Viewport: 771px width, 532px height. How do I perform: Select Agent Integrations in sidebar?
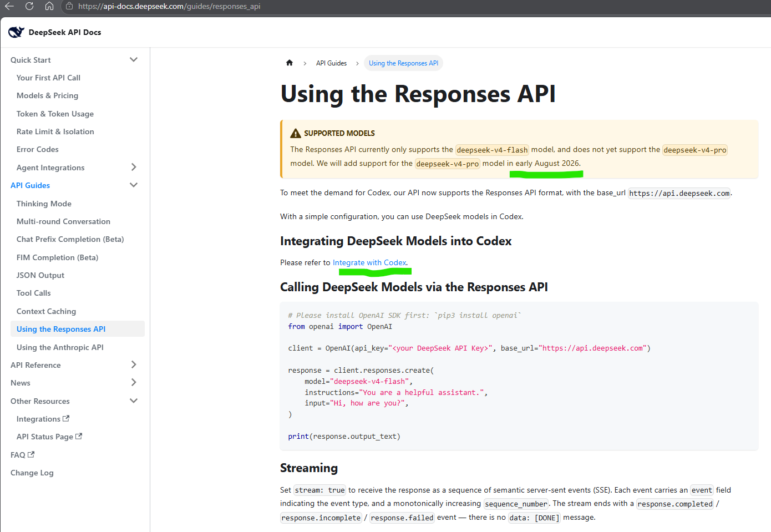click(x=50, y=168)
